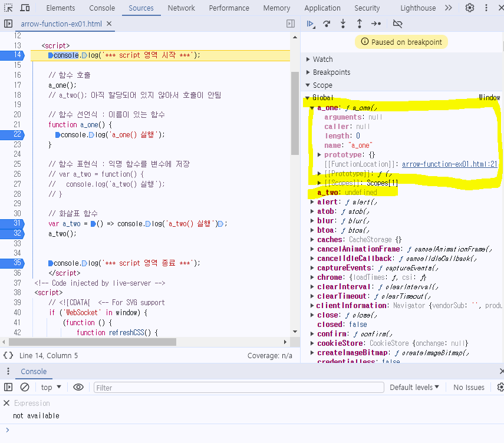
Task: Open console settings gear icon
Action: click(500, 388)
